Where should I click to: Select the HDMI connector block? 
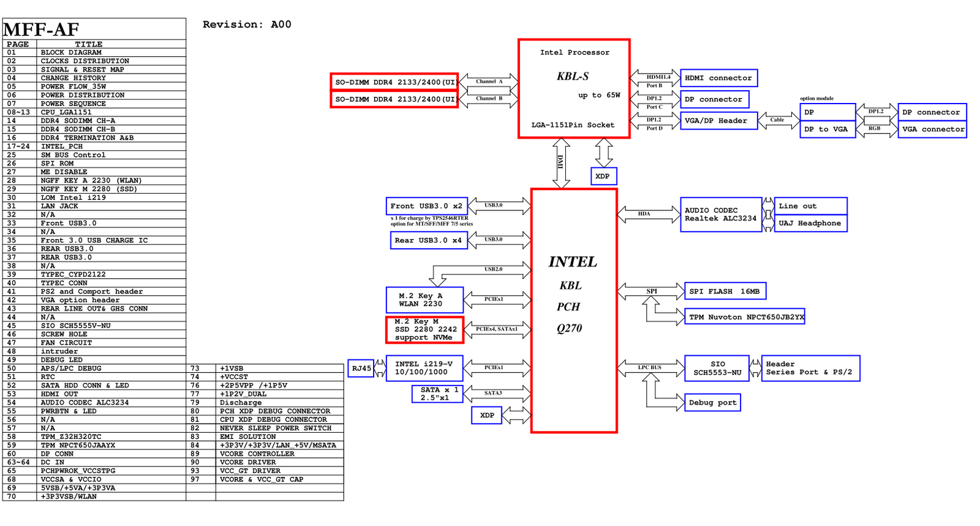[719, 78]
